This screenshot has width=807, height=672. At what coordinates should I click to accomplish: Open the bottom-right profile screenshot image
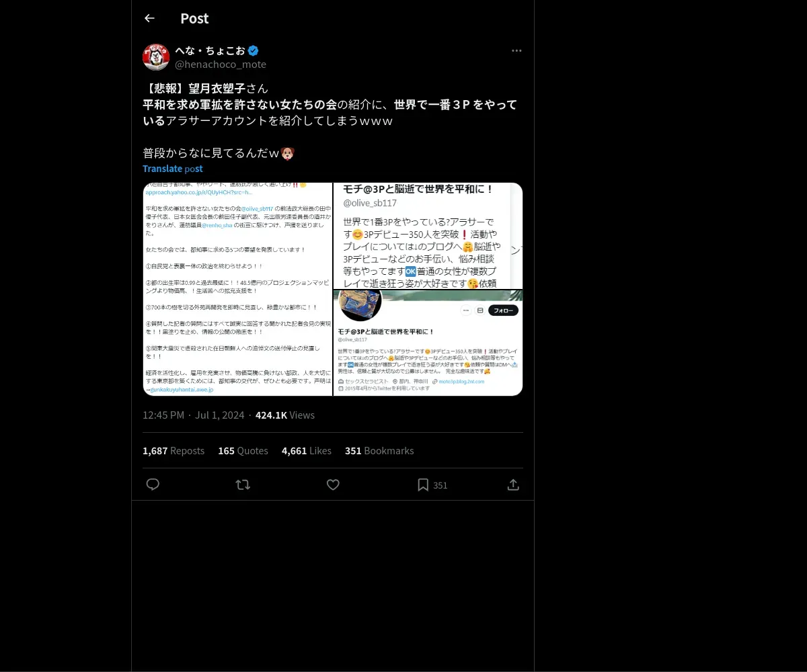click(x=428, y=343)
